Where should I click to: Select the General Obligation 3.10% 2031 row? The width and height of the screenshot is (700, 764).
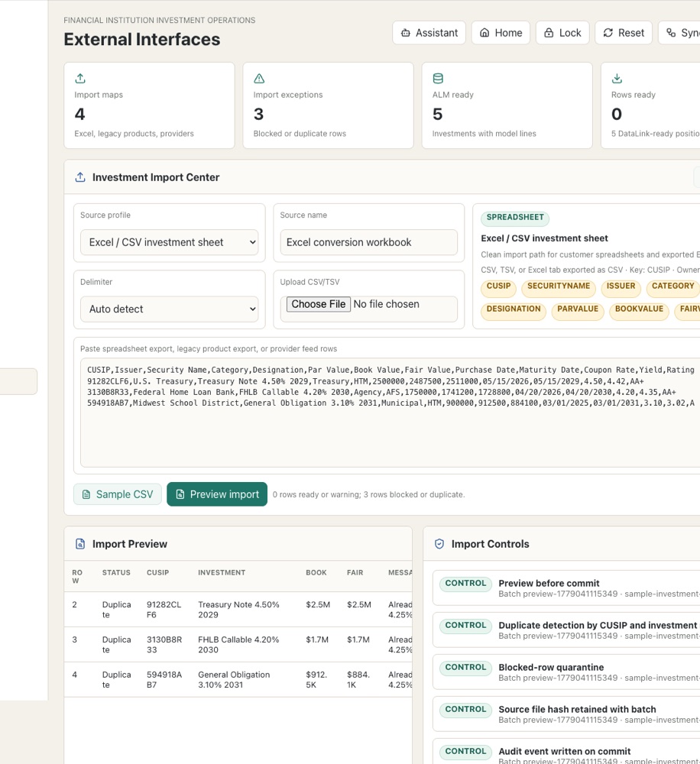[x=238, y=680]
